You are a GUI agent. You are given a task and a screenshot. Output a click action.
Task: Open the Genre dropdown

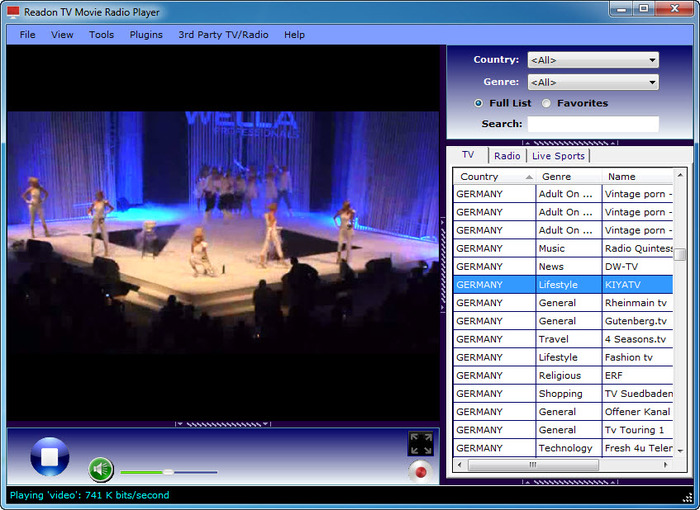point(593,82)
